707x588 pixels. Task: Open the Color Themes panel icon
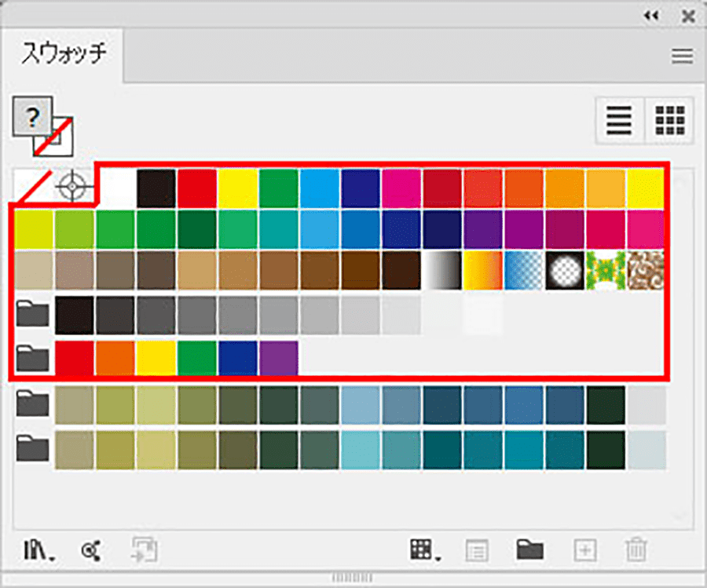click(x=91, y=550)
